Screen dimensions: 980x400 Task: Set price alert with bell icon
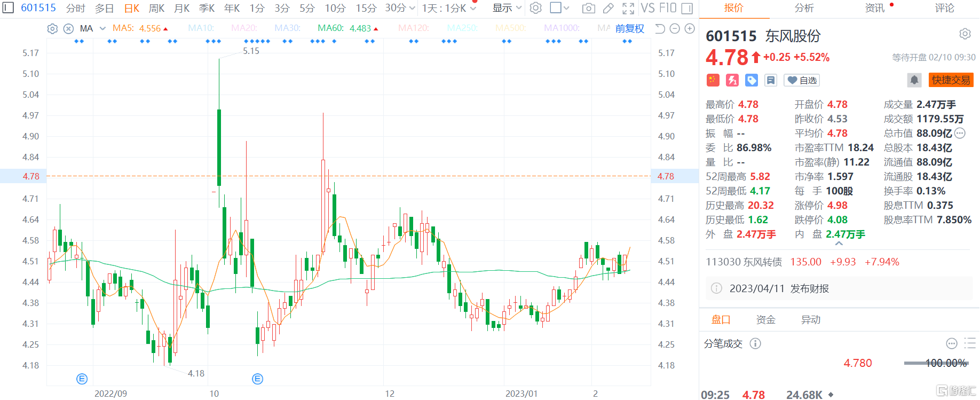[914, 80]
